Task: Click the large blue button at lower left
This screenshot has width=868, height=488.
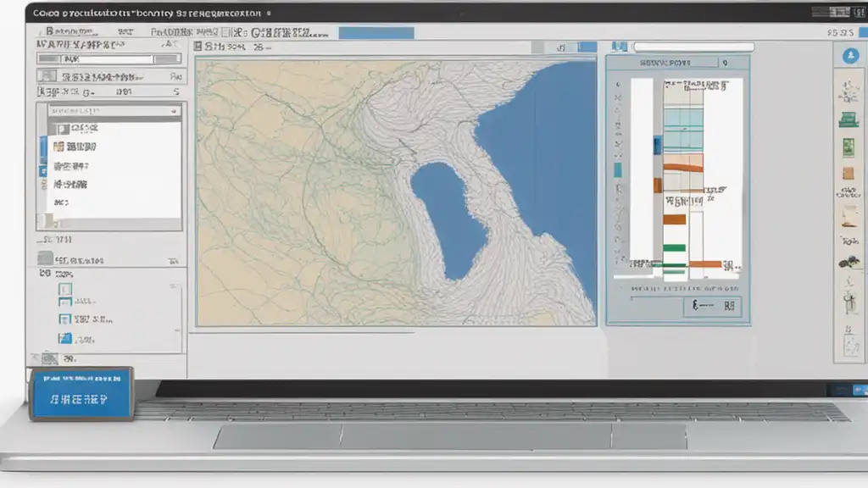Action: [81, 393]
